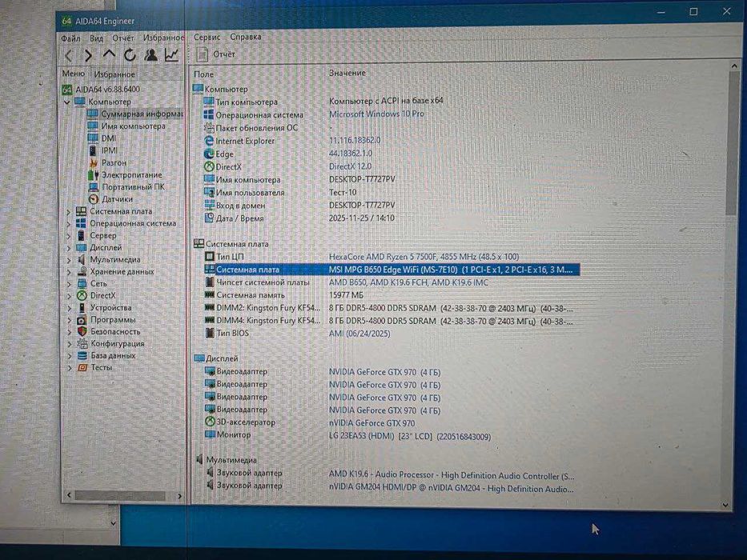Open the Датчики sensors item
The height and width of the screenshot is (560, 747).
coord(111,199)
